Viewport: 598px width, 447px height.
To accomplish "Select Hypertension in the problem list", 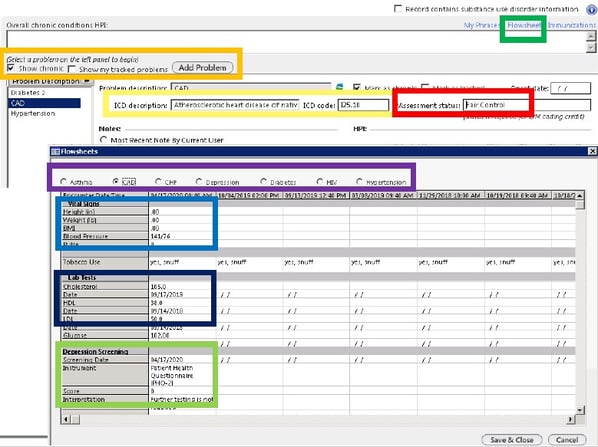I will pos(33,114).
